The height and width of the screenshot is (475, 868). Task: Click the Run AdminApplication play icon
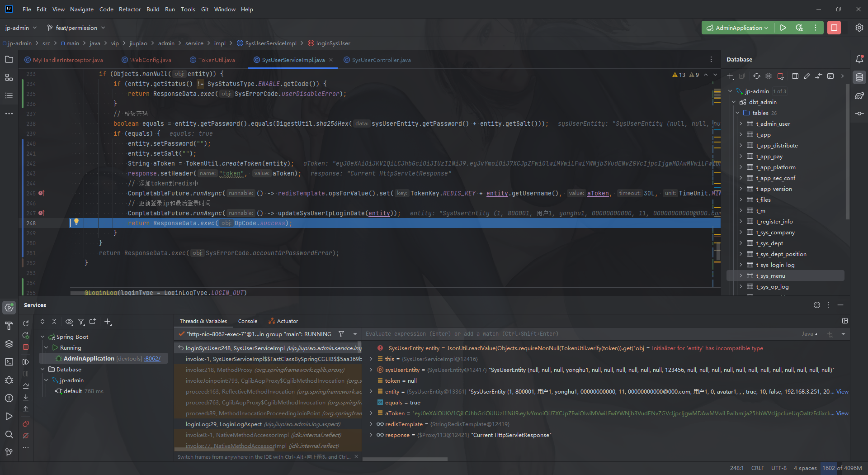point(783,28)
